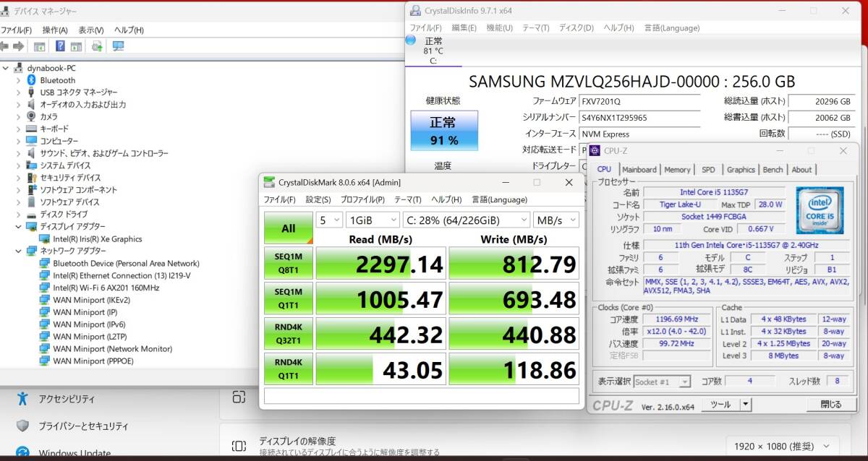Collapse the ディスプレイ アダプター tree node
The image size is (868, 461).
click(19, 227)
